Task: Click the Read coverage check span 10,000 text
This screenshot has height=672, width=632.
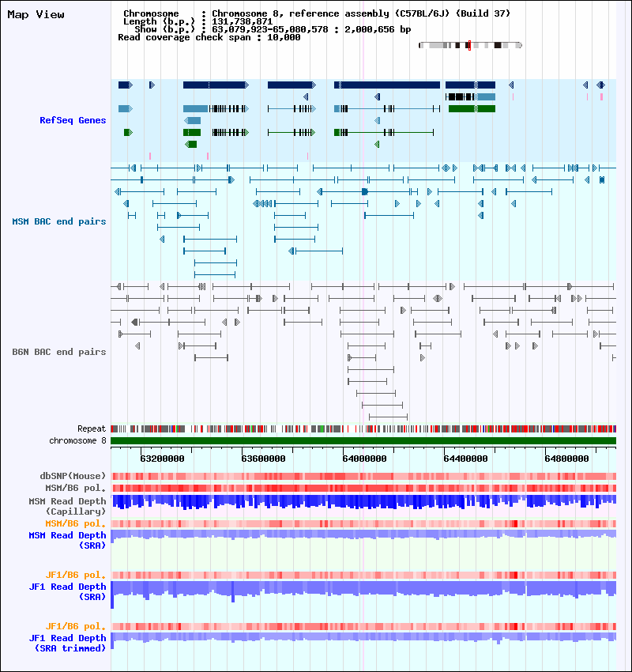Action: click(209, 37)
